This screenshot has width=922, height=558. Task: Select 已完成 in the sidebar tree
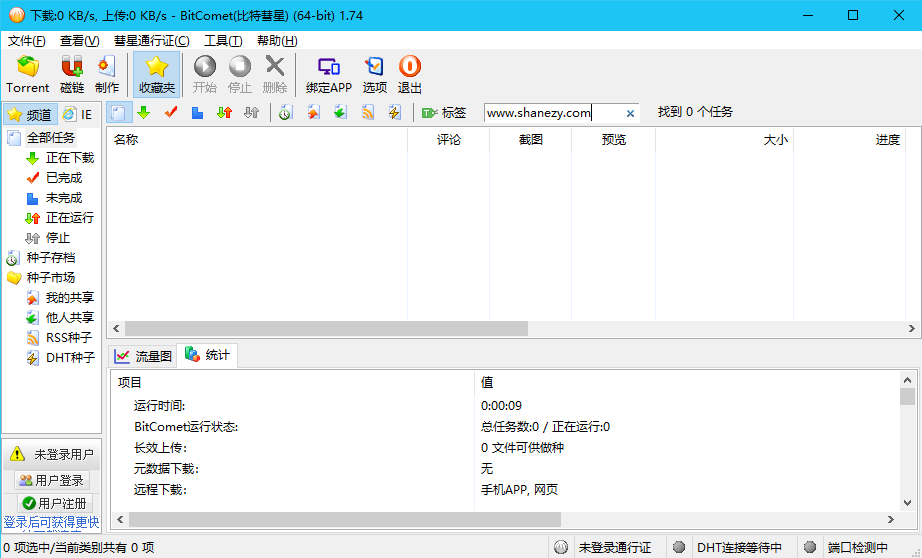[x=64, y=178]
